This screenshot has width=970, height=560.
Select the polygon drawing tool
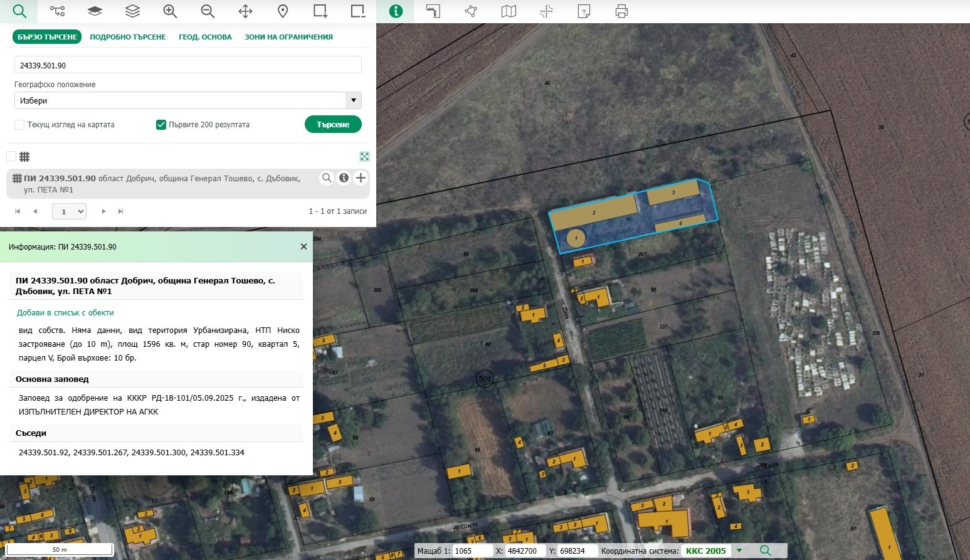(471, 11)
